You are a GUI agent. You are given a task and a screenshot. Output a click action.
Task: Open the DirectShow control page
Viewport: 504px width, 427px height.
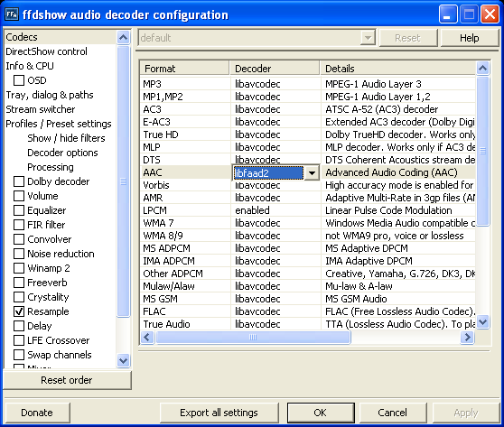coord(46,51)
